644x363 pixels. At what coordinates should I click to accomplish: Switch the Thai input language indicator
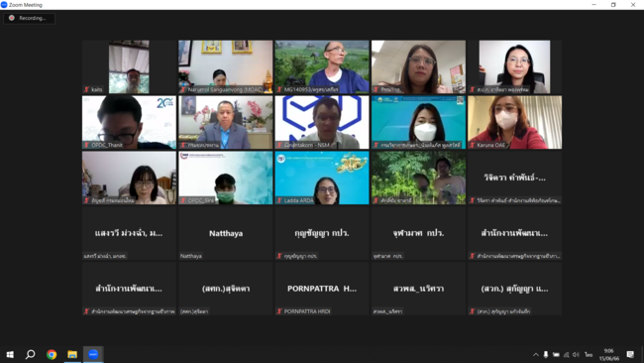click(x=589, y=354)
